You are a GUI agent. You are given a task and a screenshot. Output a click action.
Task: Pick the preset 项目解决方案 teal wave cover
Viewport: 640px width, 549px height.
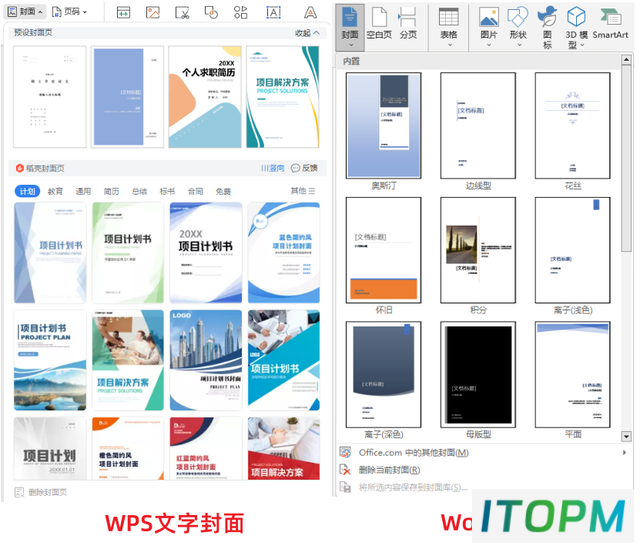tap(283, 97)
